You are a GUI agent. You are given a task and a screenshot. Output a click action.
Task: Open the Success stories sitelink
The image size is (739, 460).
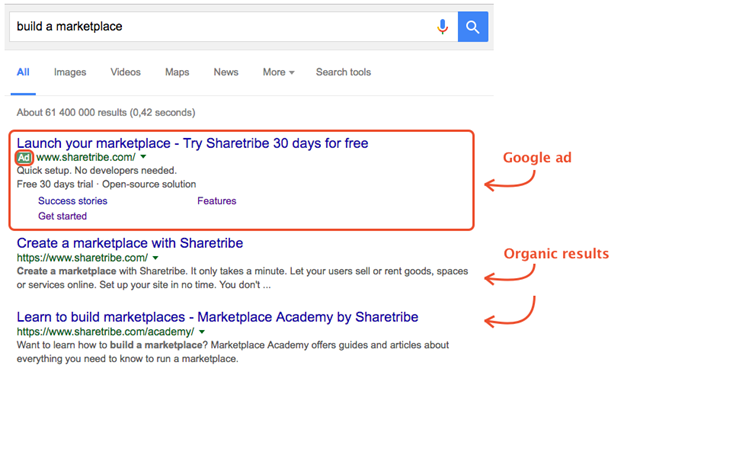[73, 201]
